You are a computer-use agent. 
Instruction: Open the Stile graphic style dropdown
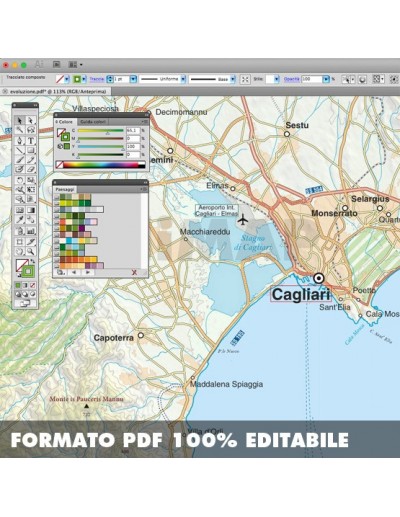pos(277,79)
